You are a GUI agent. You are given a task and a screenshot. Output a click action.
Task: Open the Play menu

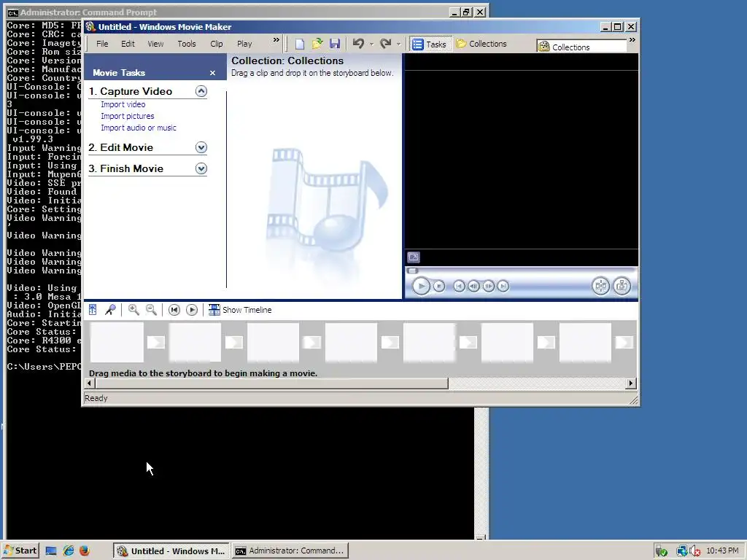tap(244, 44)
